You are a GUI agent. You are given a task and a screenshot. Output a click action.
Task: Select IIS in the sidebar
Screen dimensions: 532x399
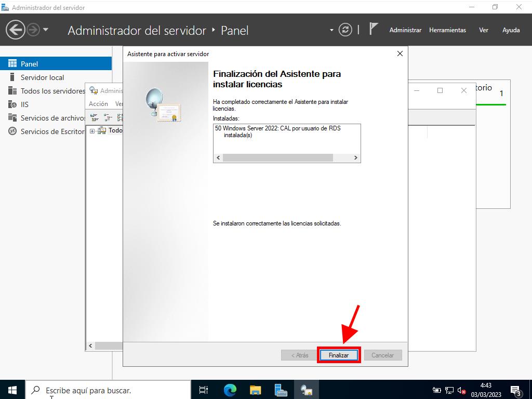point(24,104)
